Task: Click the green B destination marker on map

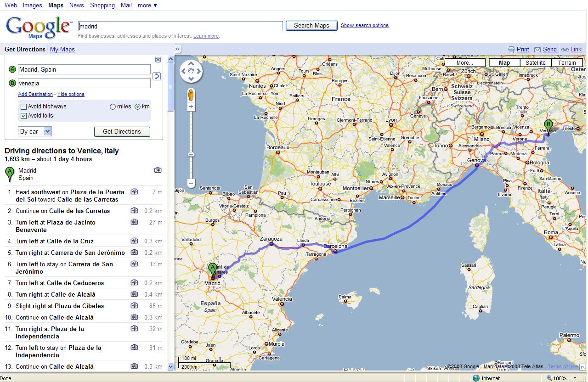Action: (548, 126)
